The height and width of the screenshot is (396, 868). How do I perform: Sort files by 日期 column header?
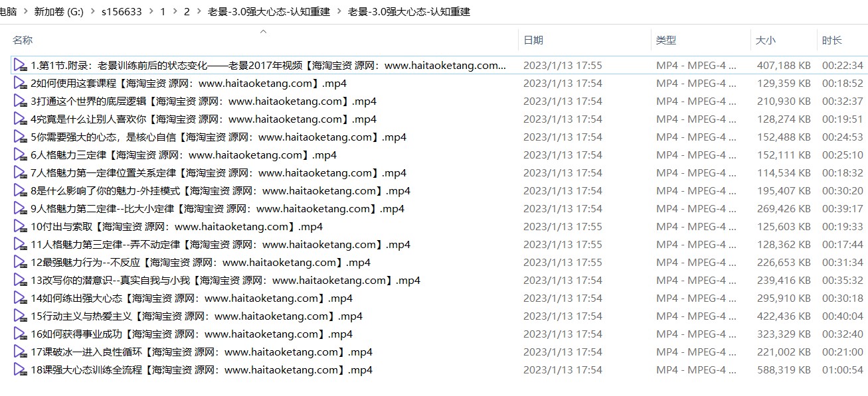[x=533, y=40]
